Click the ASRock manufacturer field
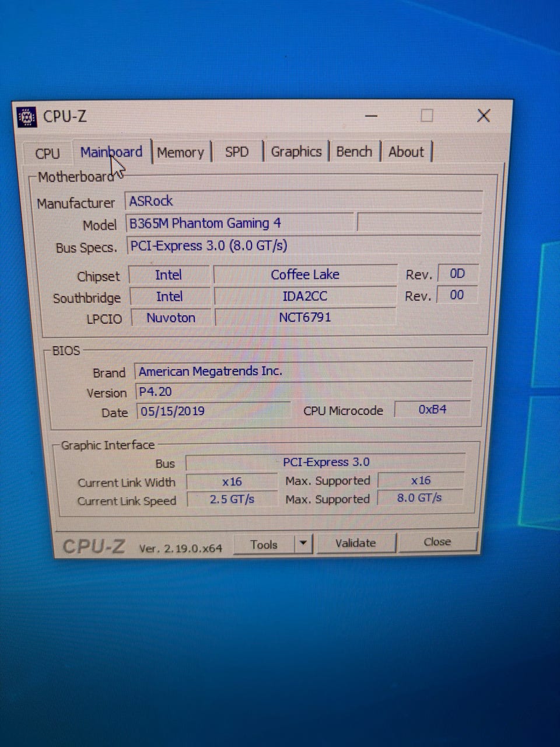Image resolution: width=560 pixels, height=747 pixels. pyautogui.click(x=303, y=201)
